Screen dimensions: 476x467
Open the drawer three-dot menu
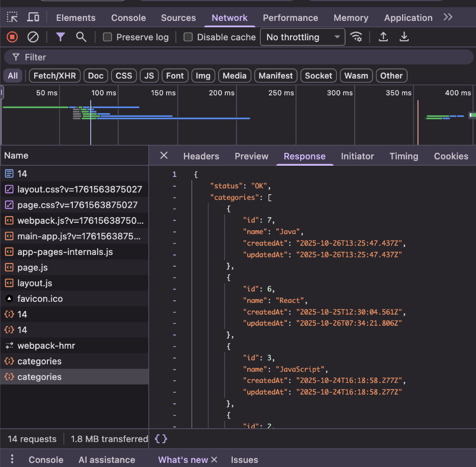point(12,459)
